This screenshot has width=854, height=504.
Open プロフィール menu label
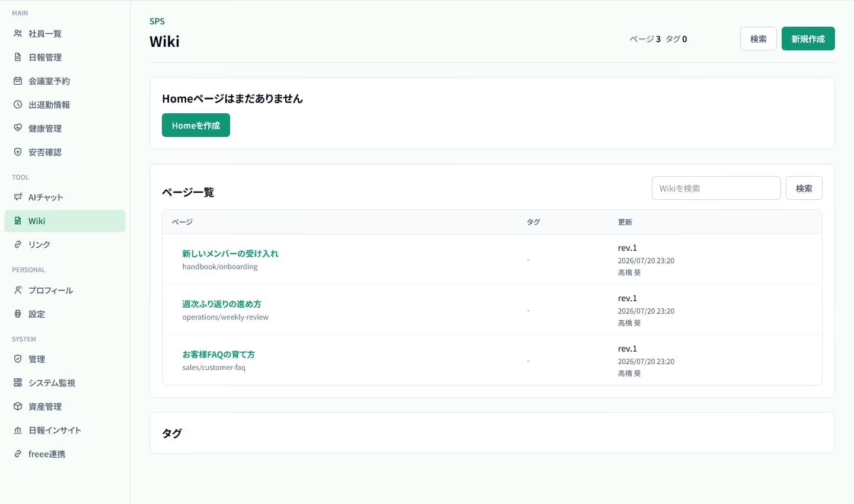click(x=51, y=291)
